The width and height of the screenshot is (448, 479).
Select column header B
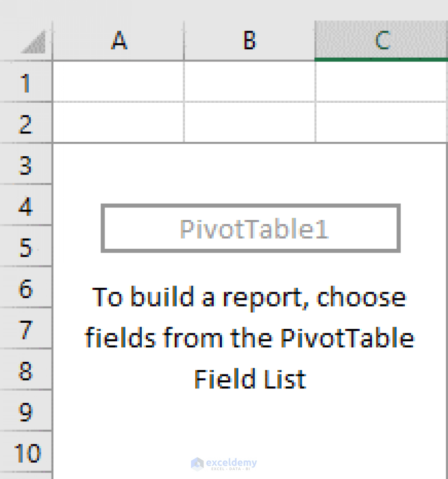(250, 40)
